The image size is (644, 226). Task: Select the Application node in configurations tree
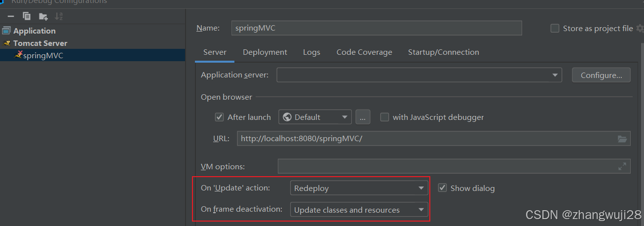pyautogui.click(x=34, y=31)
